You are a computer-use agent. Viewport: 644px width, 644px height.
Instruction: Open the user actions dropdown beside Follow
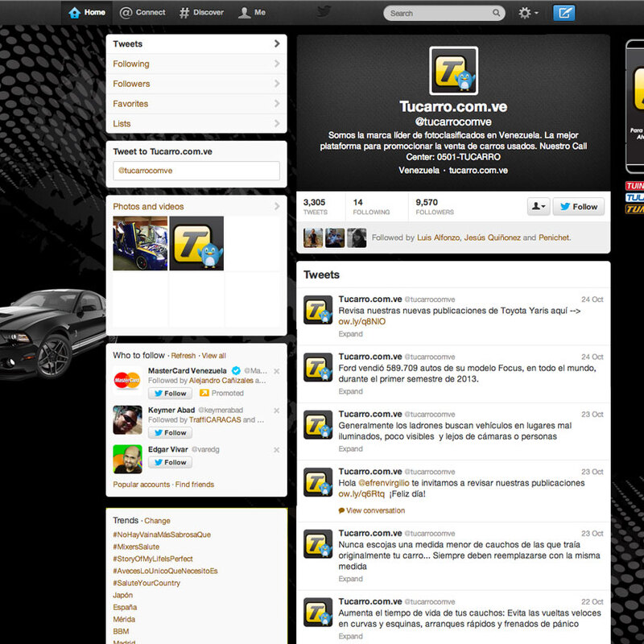538,207
